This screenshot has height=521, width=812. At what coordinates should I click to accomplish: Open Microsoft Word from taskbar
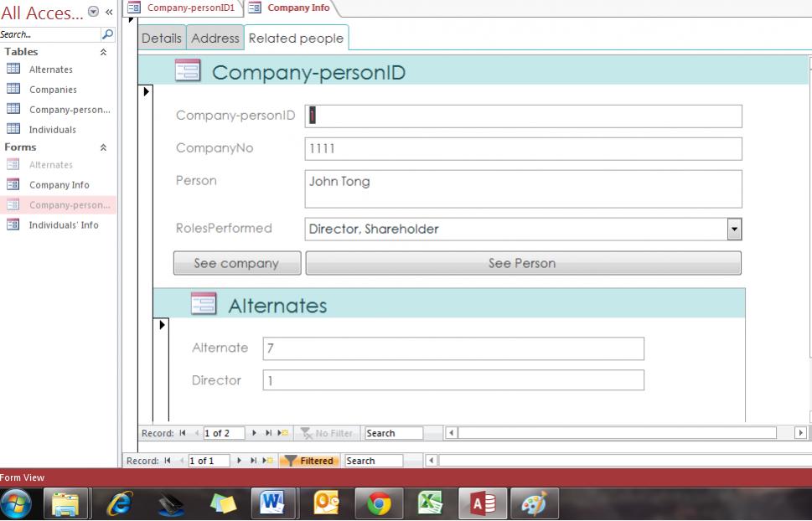(272, 504)
